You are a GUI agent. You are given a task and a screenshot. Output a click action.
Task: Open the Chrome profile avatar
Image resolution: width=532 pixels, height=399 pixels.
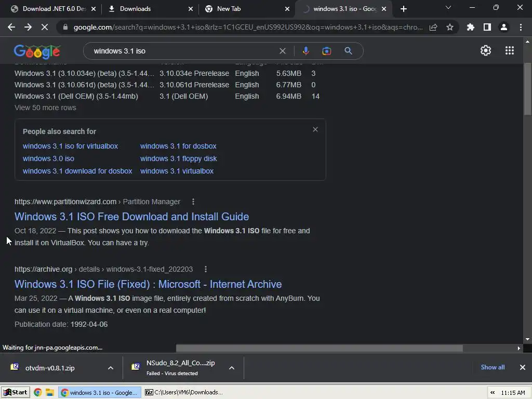pyautogui.click(x=504, y=27)
